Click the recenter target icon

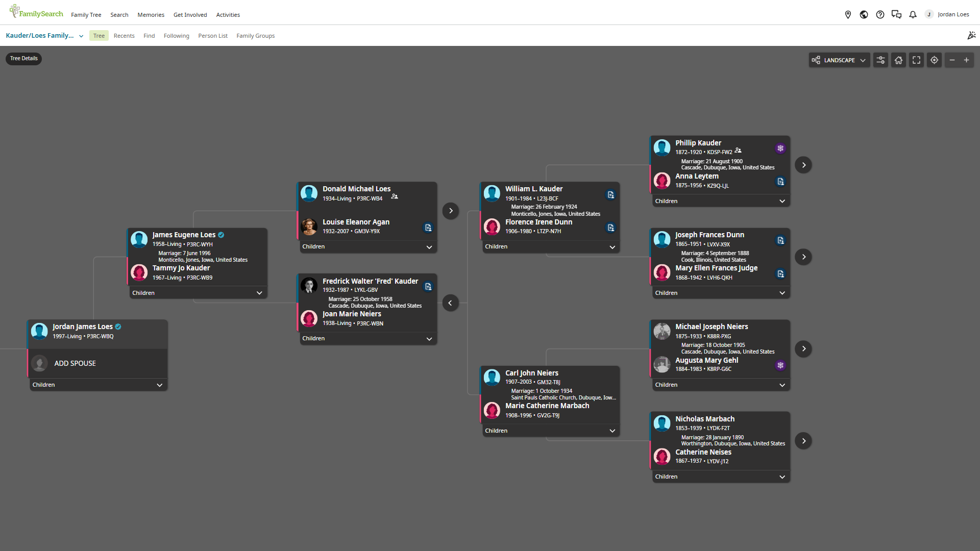pyautogui.click(x=934, y=60)
